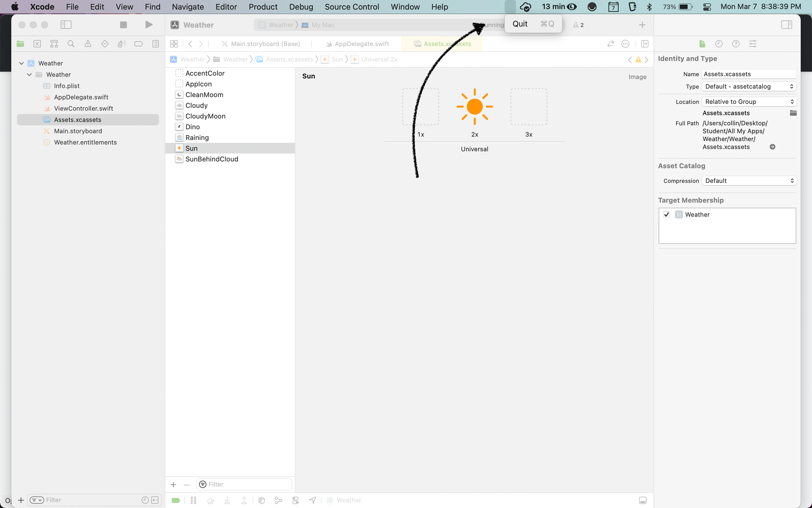The width and height of the screenshot is (812, 508).
Task: Toggle recent files filter clock icon
Action: [145, 500]
